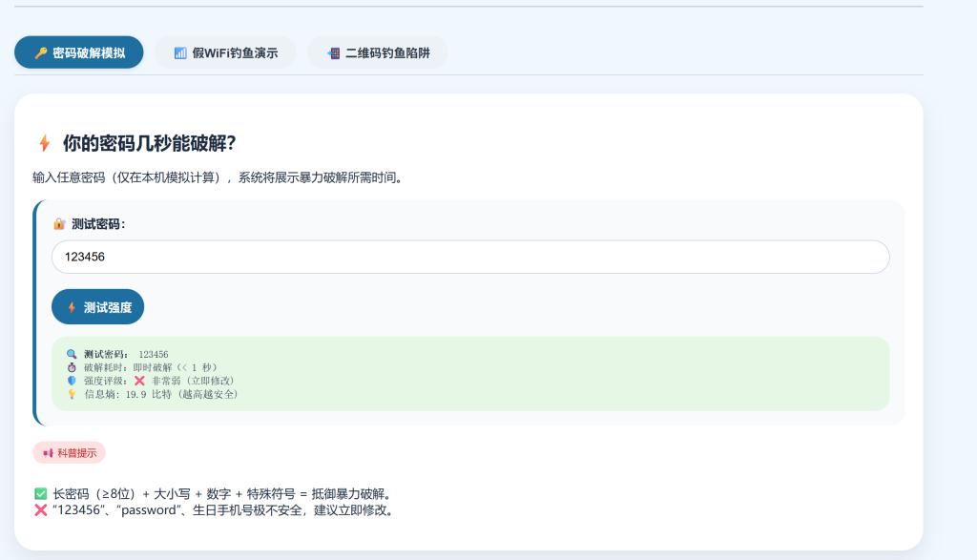
Task: Click the green checkmark before 长密码 tip
Action: 40,494
